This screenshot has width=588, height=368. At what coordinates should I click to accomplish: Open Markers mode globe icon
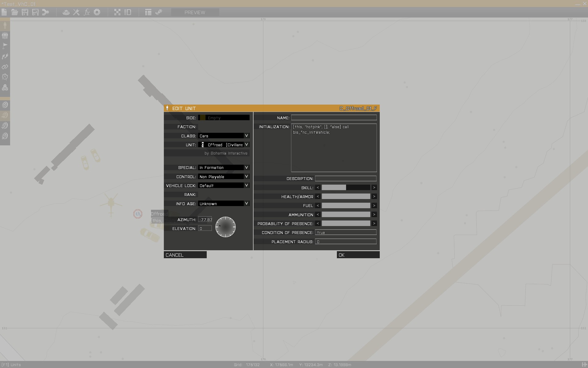[x=5, y=77]
